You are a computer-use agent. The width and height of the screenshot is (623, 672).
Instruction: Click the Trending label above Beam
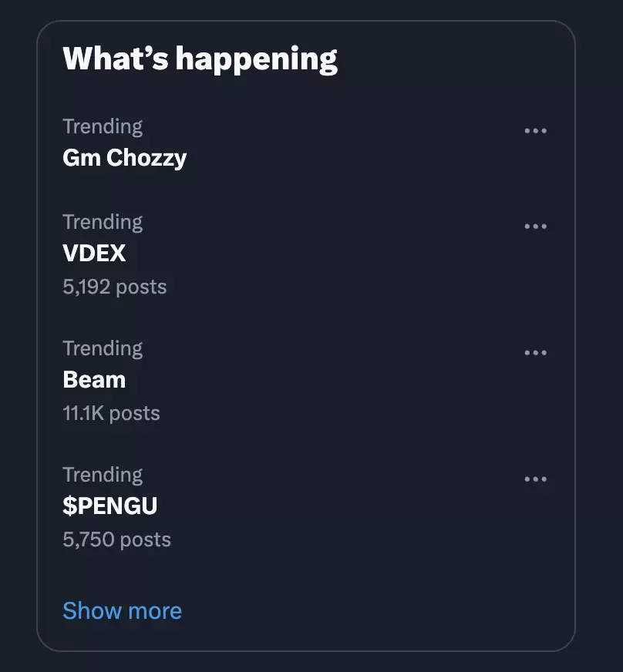click(x=103, y=348)
